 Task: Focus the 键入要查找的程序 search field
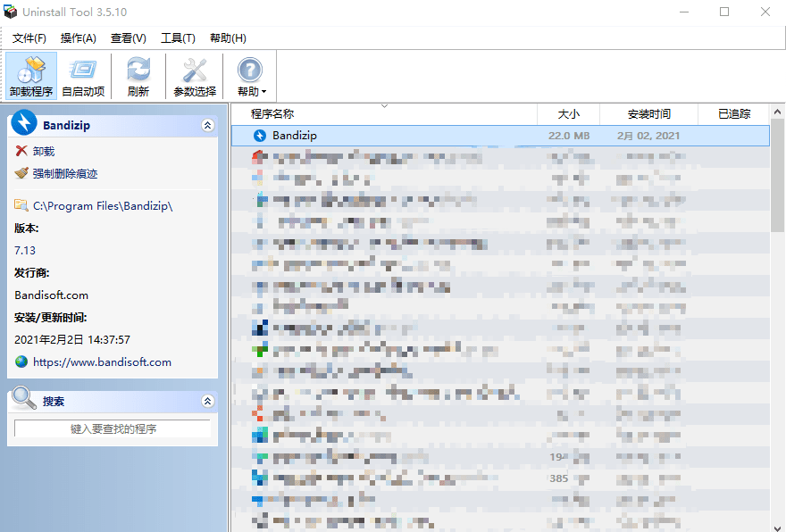[x=113, y=428]
